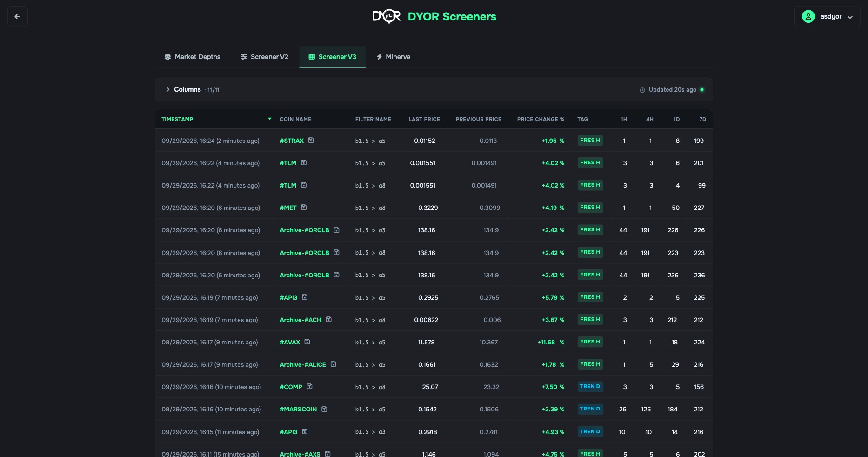
Task: Open the asdyor account dropdown
Action: tap(827, 17)
